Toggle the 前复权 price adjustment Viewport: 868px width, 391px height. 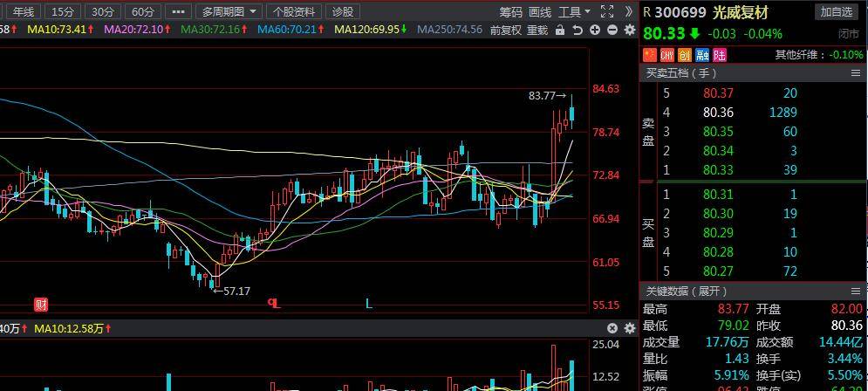(x=505, y=30)
